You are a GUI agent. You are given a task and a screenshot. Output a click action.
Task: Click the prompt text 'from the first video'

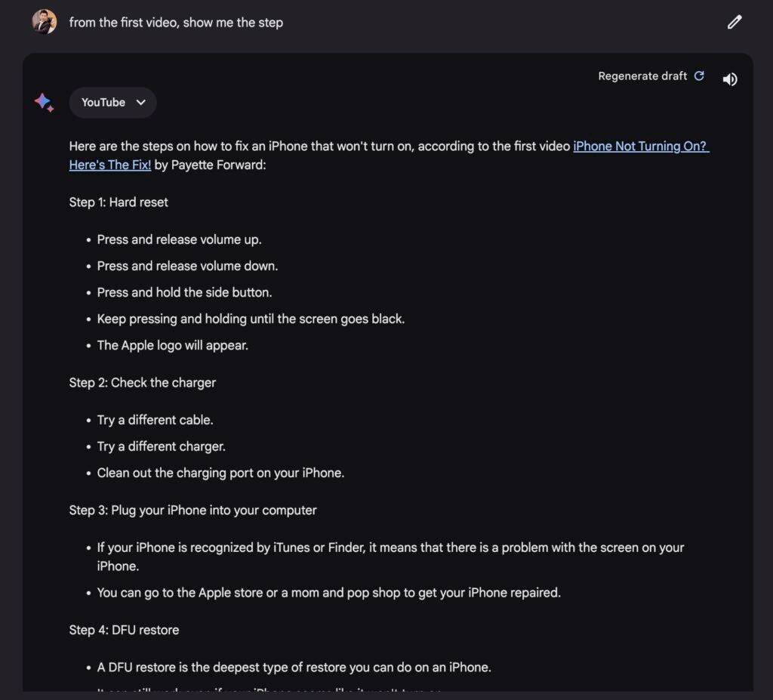click(x=123, y=23)
